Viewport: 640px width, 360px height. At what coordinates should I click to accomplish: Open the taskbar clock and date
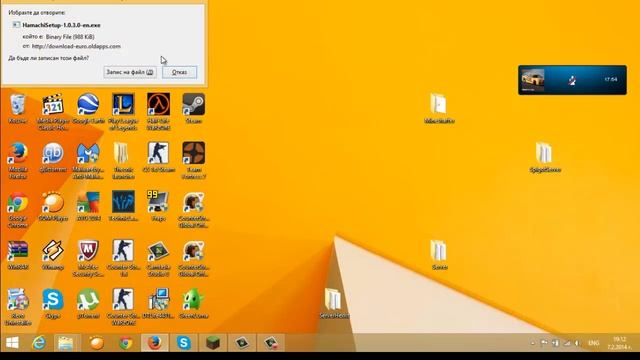coord(619,343)
